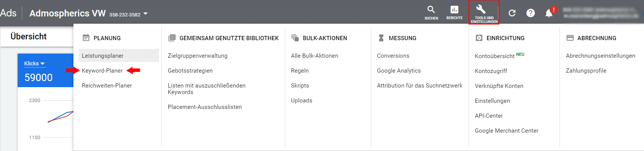Go to Zielgruppenverwaltung
Screen dimensions: 644x151
click(198, 56)
